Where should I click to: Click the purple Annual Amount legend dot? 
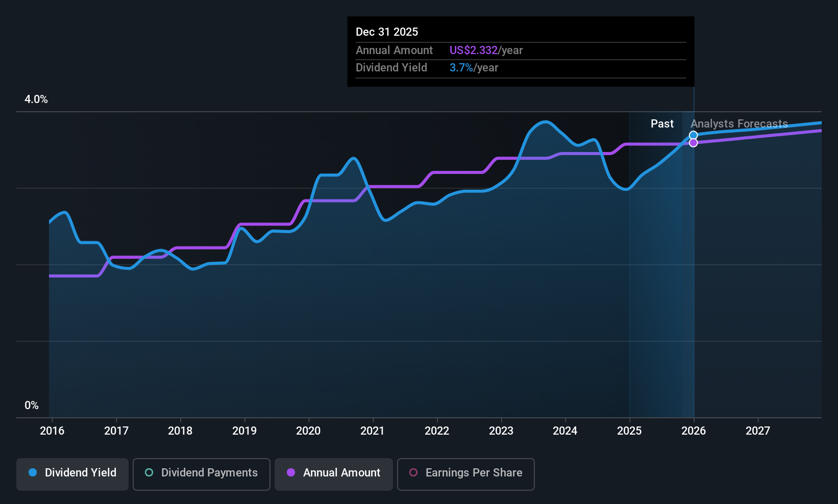point(291,472)
